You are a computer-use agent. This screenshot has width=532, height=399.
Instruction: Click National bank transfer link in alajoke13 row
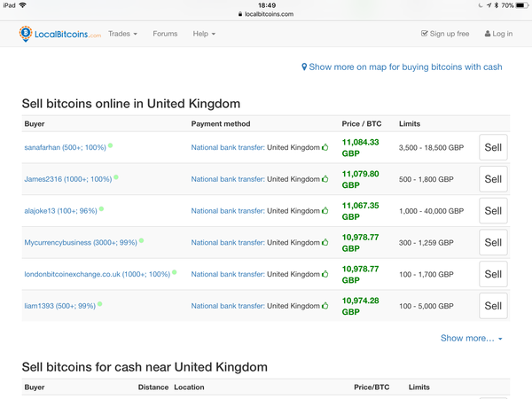(228, 211)
